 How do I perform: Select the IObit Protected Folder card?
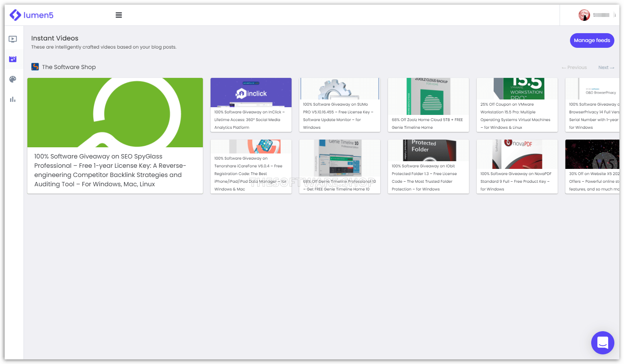428,167
